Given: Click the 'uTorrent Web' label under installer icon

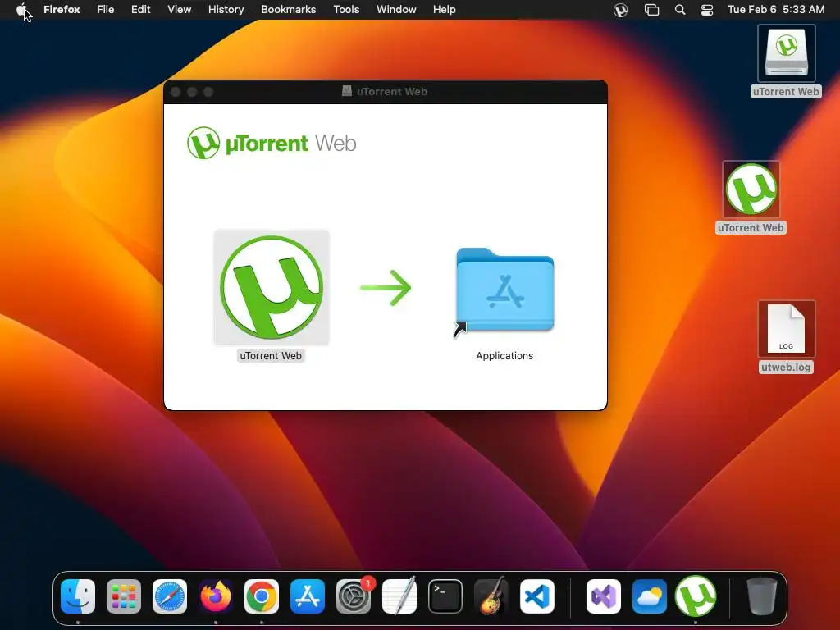Looking at the screenshot, I should coord(271,356).
